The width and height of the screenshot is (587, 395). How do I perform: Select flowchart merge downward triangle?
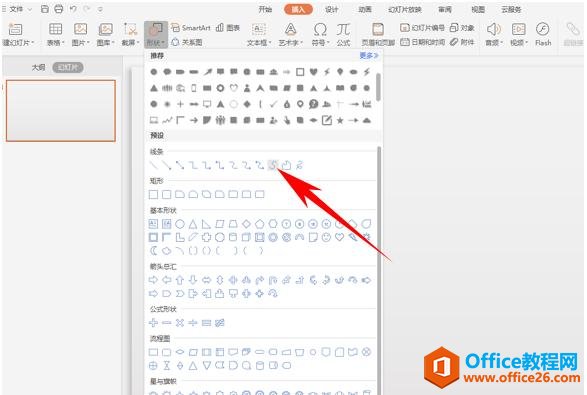point(206,365)
